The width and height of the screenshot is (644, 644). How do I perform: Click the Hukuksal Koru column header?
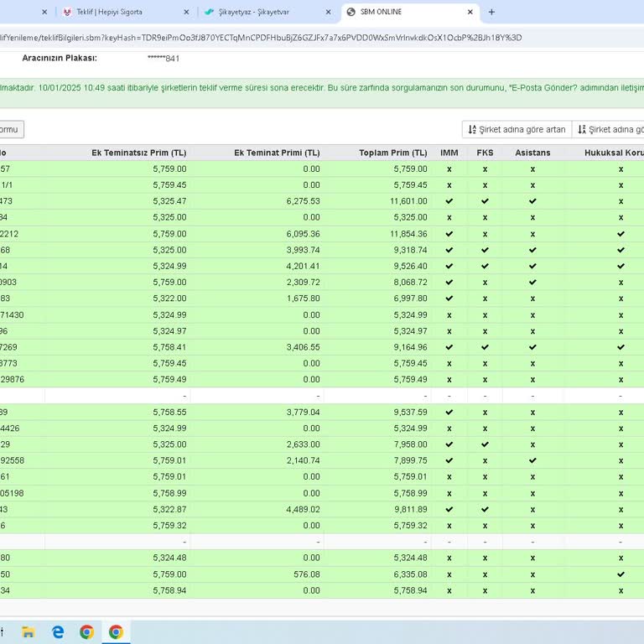(x=614, y=153)
